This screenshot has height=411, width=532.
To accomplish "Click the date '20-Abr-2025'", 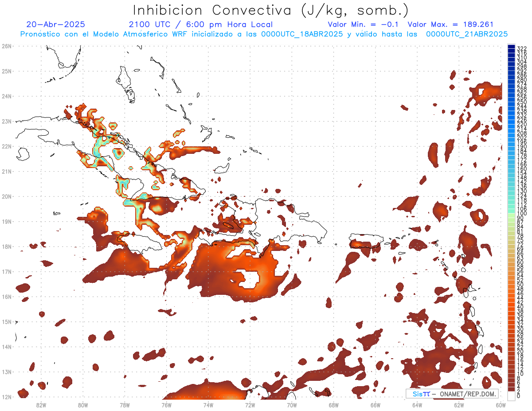I will 56,24.
